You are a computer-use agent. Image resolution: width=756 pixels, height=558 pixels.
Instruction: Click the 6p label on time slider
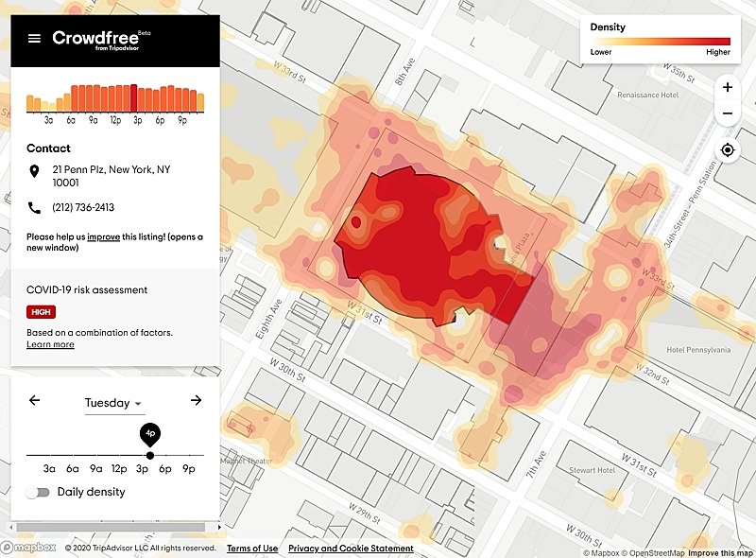pyautogui.click(x=165, y=469)
